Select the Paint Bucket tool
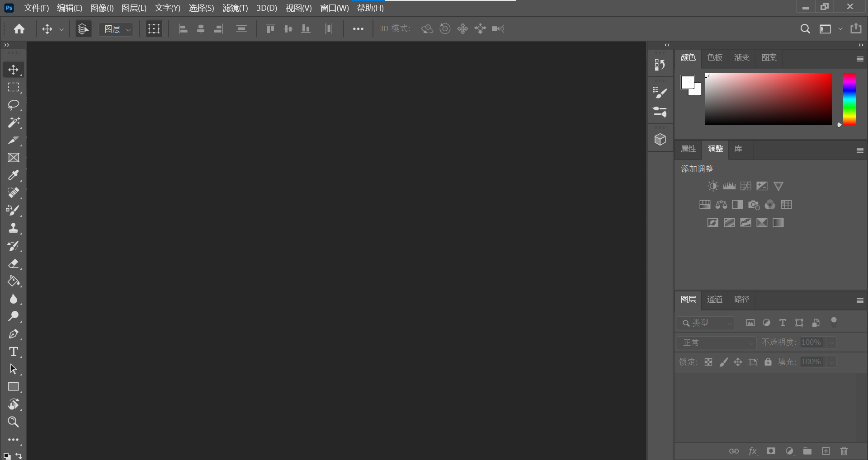This screenshot has width=868, height=460. 14,281
